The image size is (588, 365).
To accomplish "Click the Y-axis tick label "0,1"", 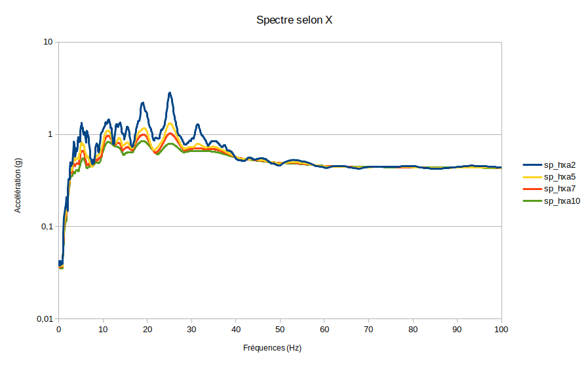I will (x=46, y=227).
